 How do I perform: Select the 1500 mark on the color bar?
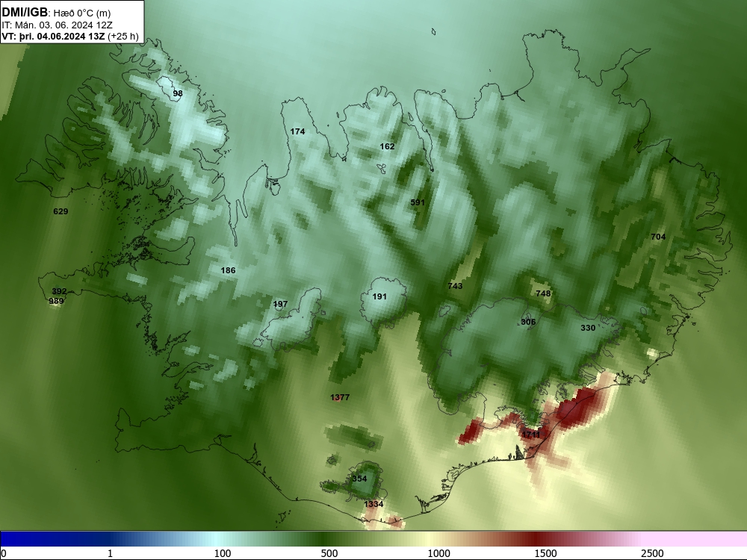pos(545,553)
